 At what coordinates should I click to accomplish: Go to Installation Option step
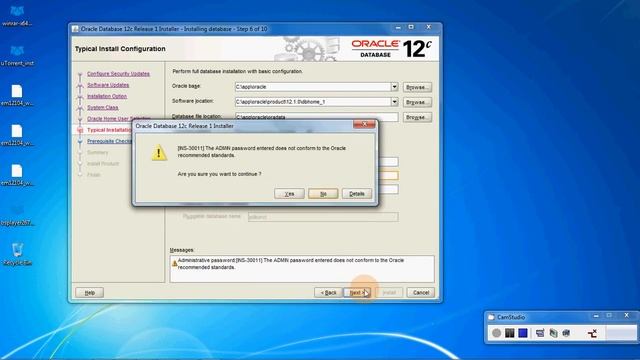(x=107, y=96)
